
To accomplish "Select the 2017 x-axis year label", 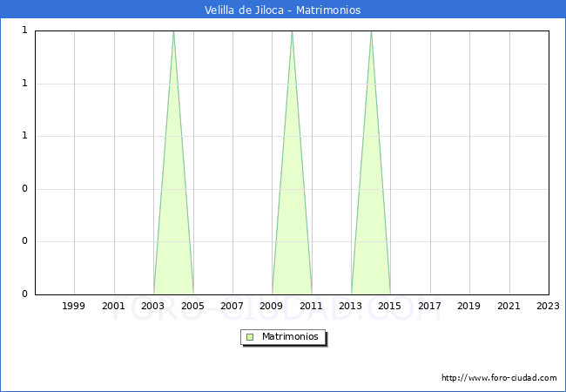I will (430, 306).
